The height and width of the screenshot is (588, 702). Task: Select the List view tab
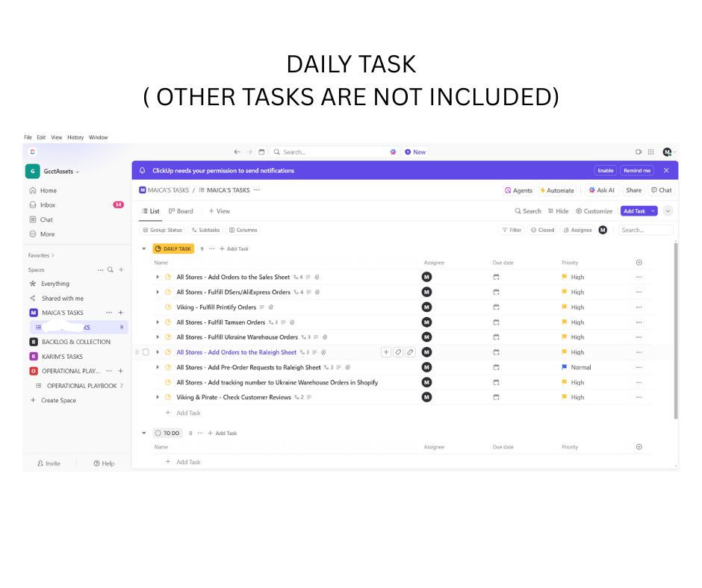click(x=150, y=211)
